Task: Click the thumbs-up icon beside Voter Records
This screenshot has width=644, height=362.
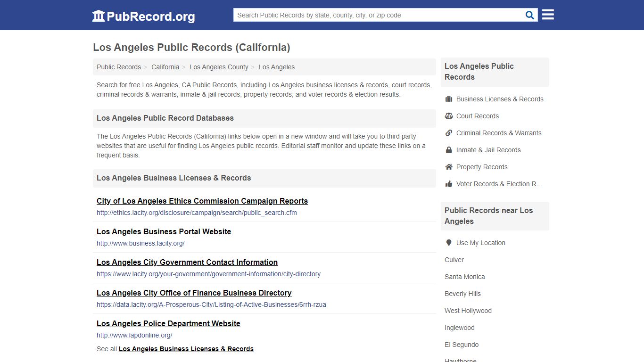Action: pos(449,184)
